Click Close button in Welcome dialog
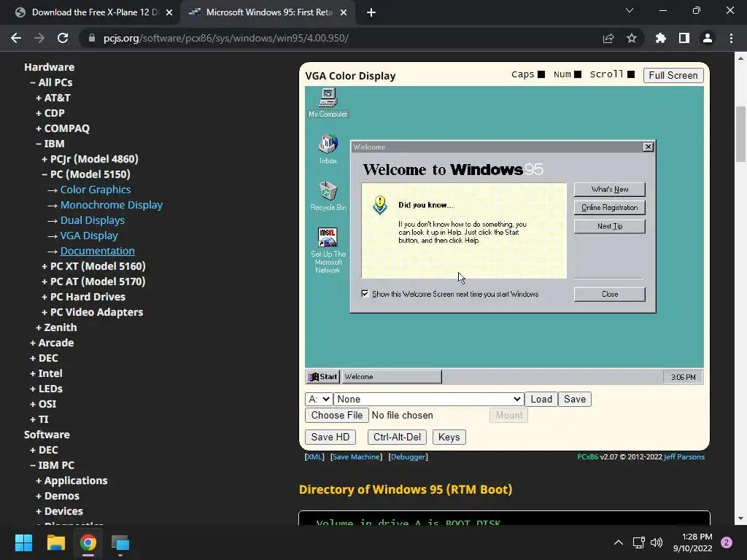The width and height of the screenshot is (747, 560). click(609, 295)
